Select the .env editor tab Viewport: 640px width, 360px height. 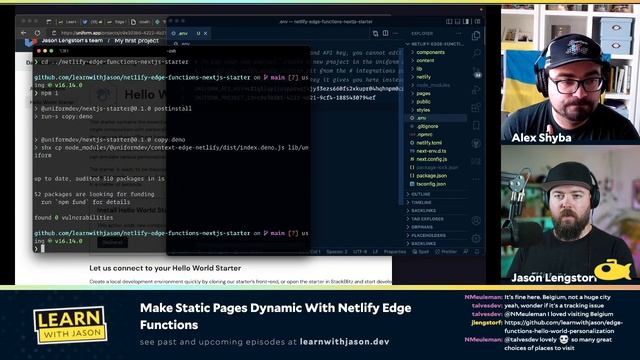(190, 33)
